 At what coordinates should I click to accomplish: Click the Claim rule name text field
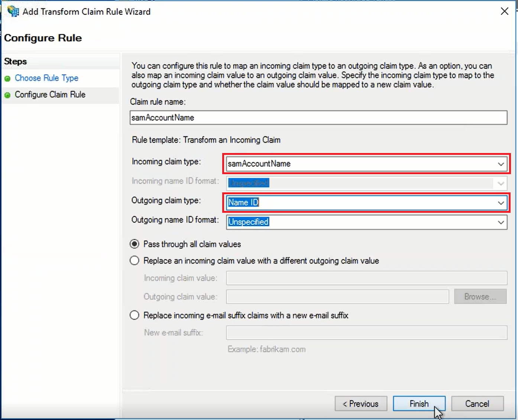click(318, 118)
